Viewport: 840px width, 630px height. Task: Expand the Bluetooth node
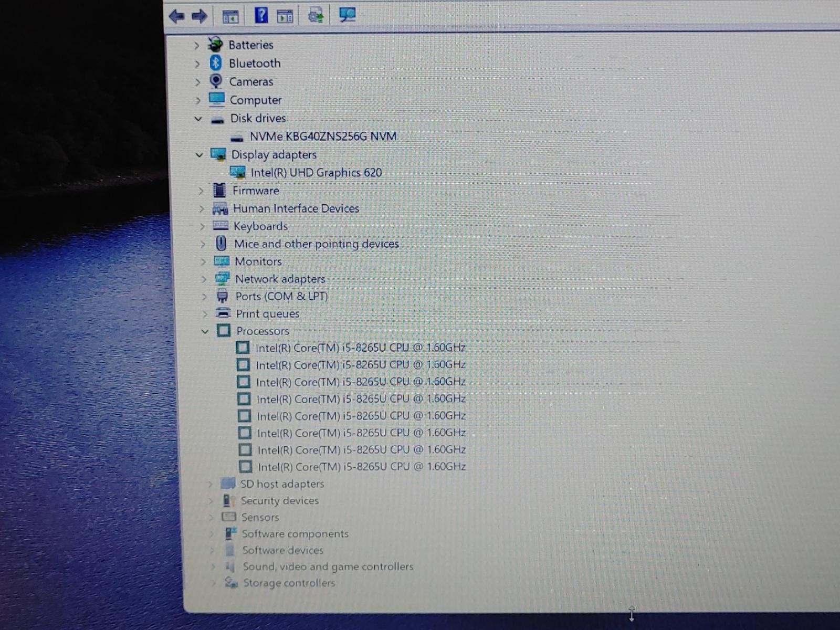coord(197,64)
